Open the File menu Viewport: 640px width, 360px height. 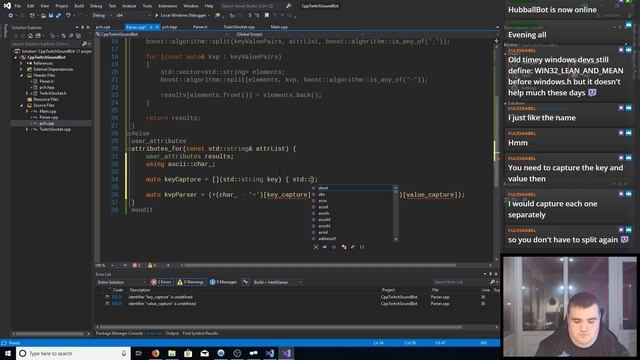(18, 6)
